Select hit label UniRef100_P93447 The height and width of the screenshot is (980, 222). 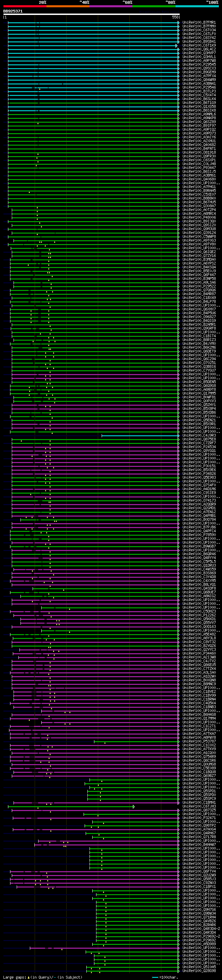[199, 168]
